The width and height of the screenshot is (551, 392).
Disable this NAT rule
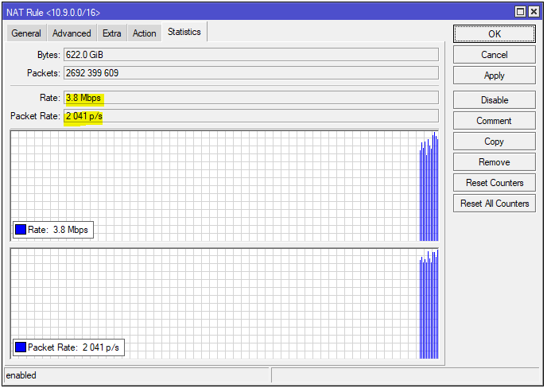click(494, 100)
